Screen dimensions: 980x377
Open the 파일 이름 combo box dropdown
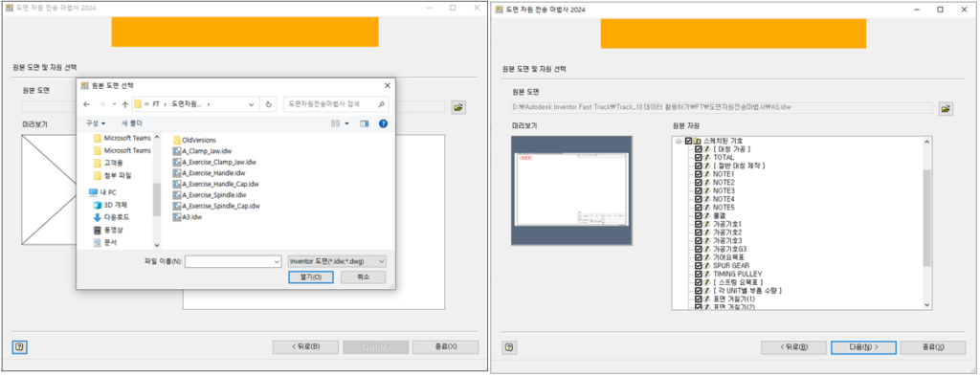[x=276, y=261]
